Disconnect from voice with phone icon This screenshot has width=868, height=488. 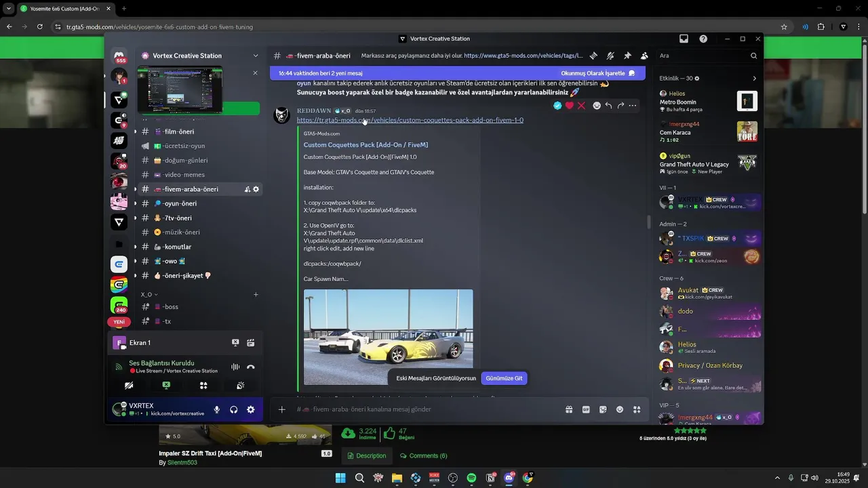click(x=250, y=367)
